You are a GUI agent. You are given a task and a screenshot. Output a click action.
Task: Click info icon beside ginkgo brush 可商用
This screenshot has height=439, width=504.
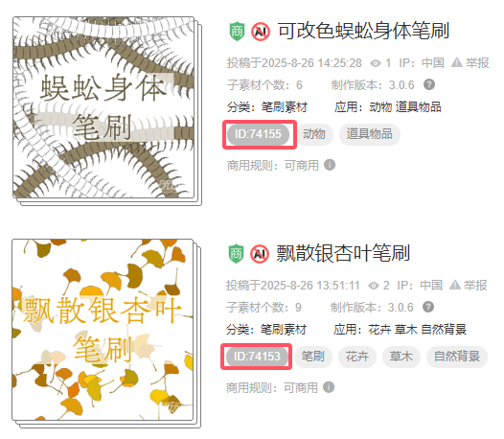pyautogui.click(x=329, y=387)
